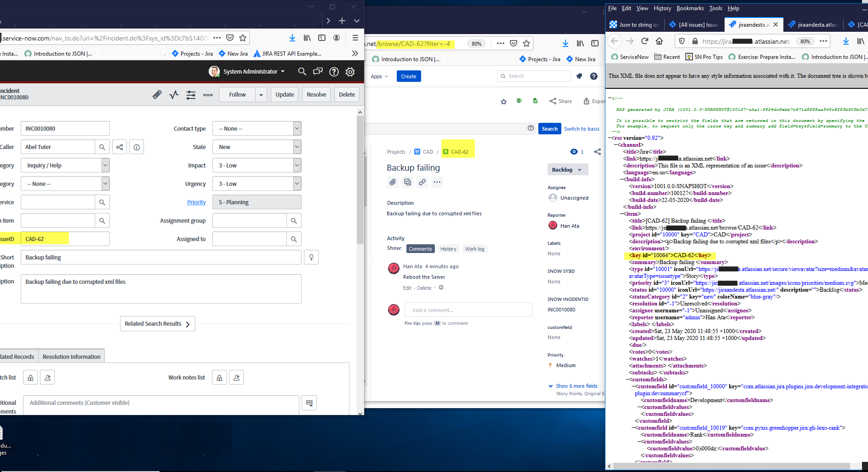Click the Resolve button on the incident
Viewport: 868px width, 472px height.
316,95
